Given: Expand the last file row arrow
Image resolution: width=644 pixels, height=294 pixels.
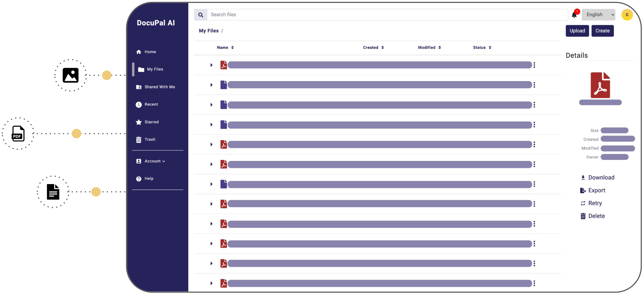Looking at the screenshot, I should click(211, 283).
